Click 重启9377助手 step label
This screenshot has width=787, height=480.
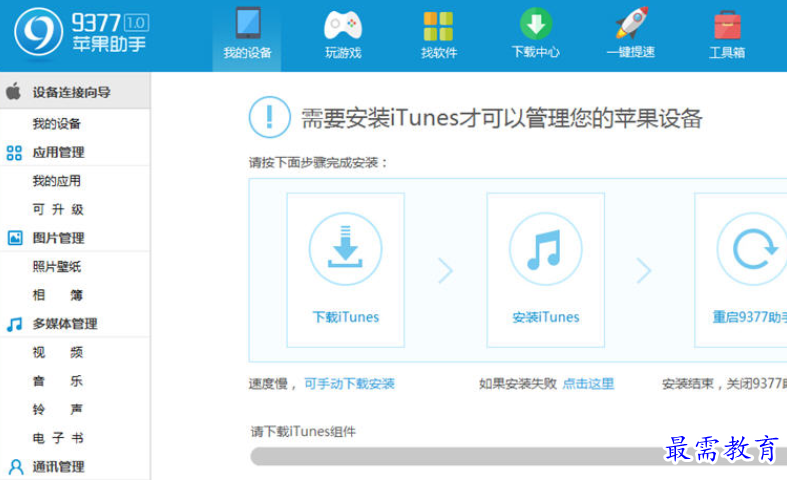(750, 317)
